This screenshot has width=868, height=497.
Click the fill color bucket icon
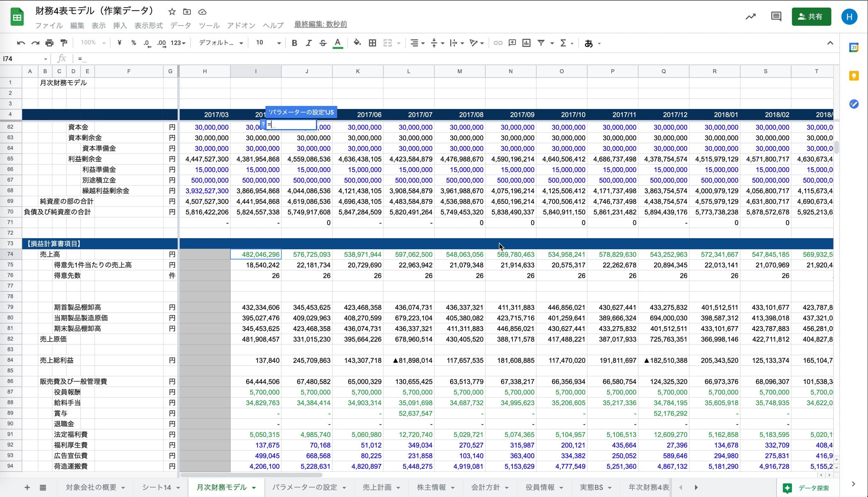click(x=357, y=43)
